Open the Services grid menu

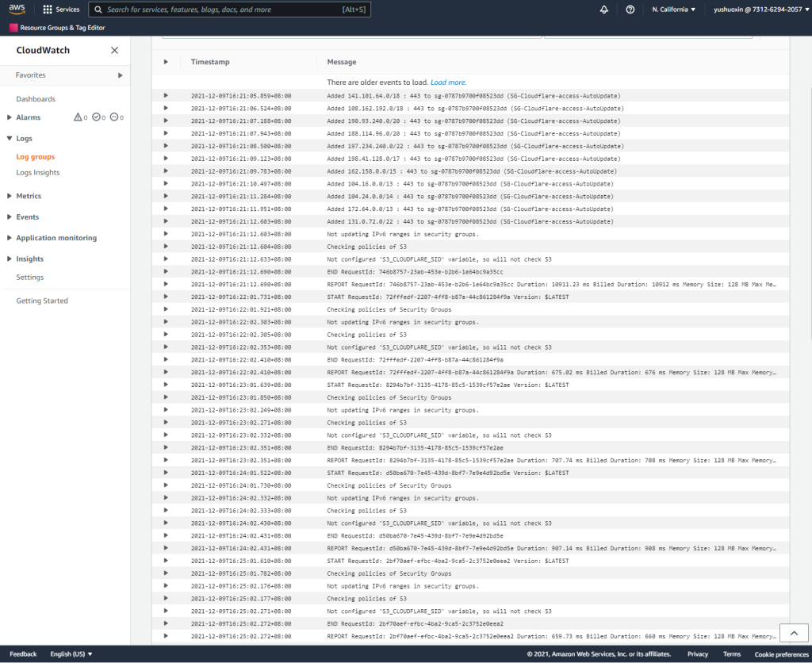point(61,10)
